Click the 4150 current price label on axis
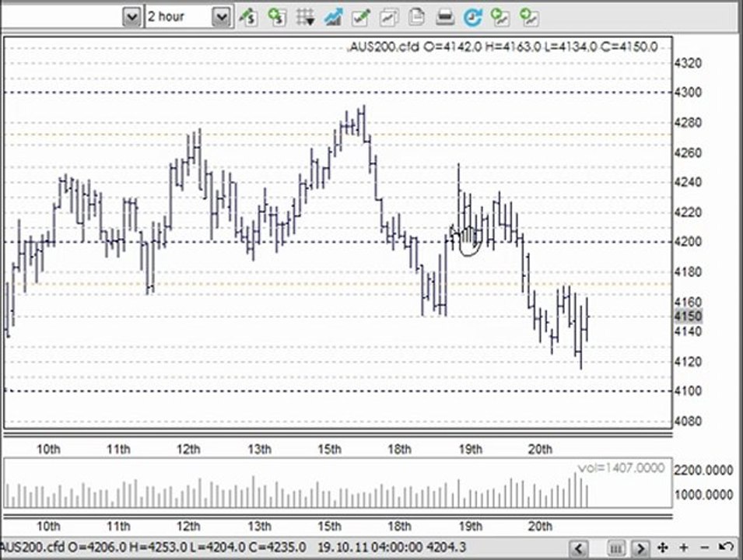 click(688, 316)
